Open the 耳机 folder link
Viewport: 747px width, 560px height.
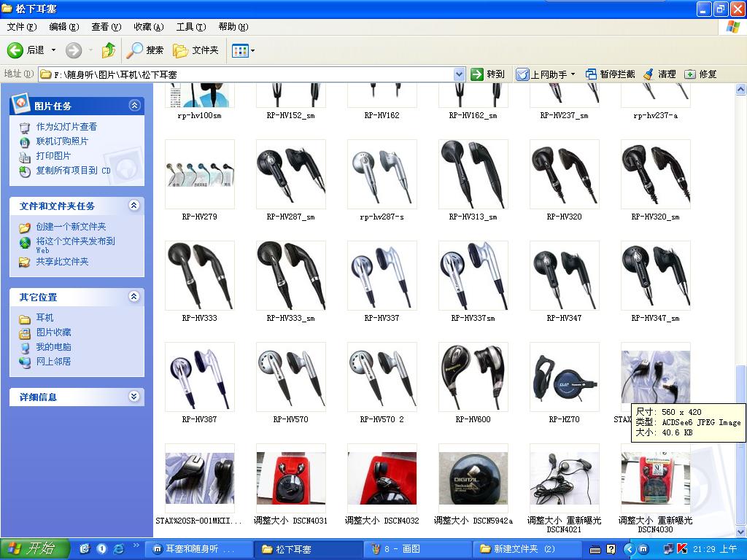[x=44, y=318]
